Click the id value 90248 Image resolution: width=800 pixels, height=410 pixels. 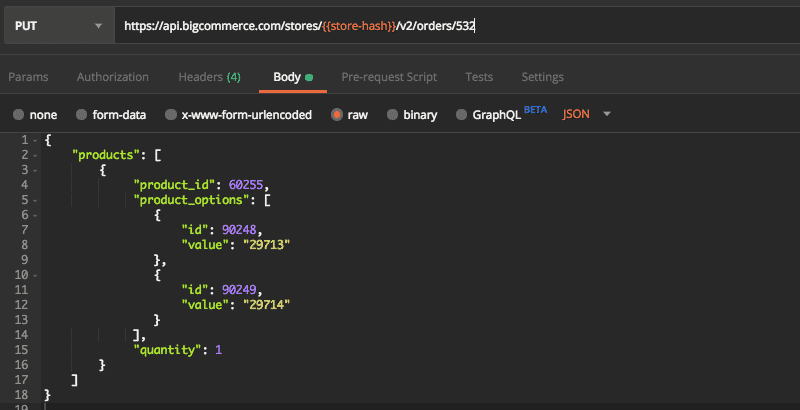[239, 229]
